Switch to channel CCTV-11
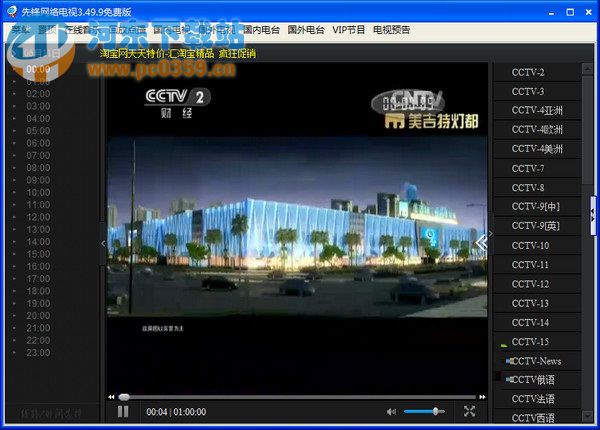The height and width of the screenshot is (430, 600). coord(537,264)
